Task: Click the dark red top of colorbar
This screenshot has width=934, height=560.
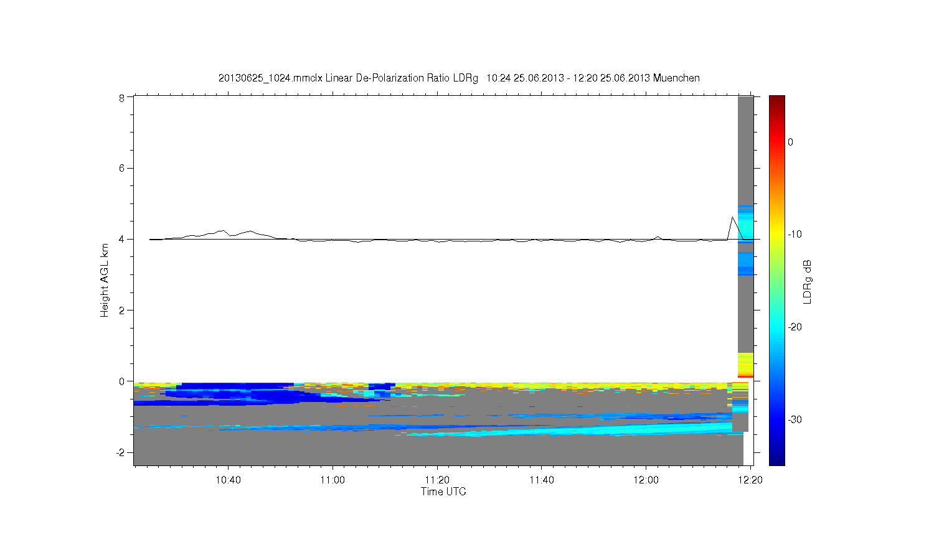Action: 776,100
